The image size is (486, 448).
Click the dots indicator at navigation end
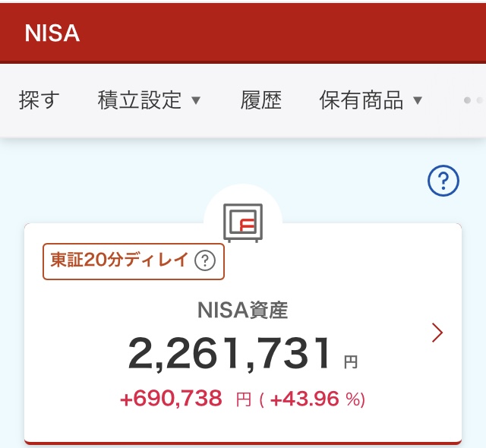click(474, 100)
